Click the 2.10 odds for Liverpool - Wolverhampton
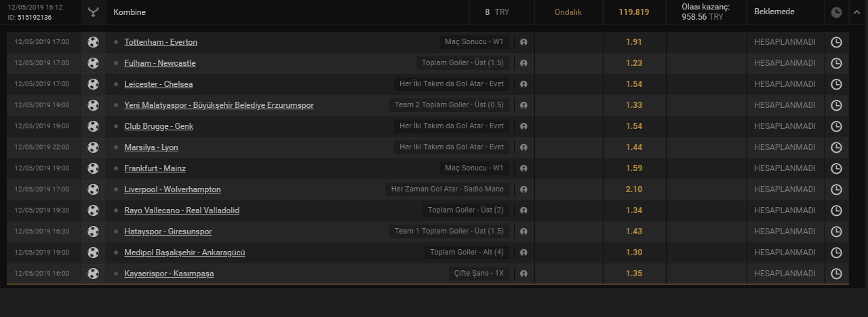Viewport: 868px width, 317px height. [x=634, y=189]
